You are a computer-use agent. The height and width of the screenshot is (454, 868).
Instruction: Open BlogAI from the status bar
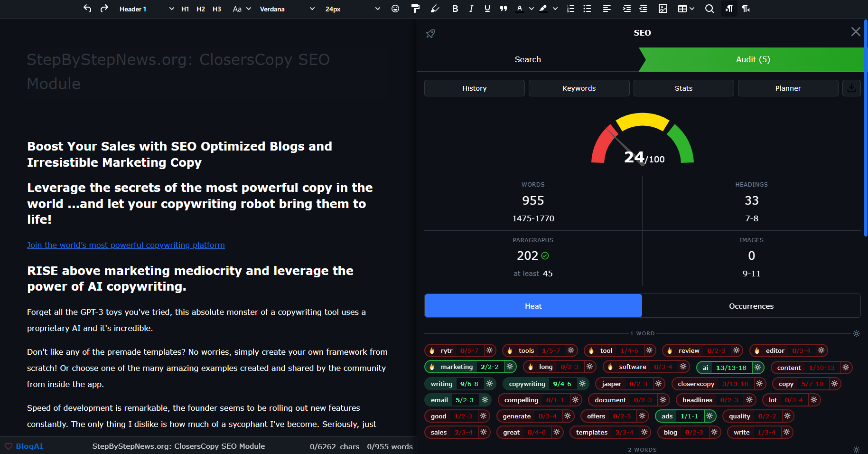[x=24, y=446]
